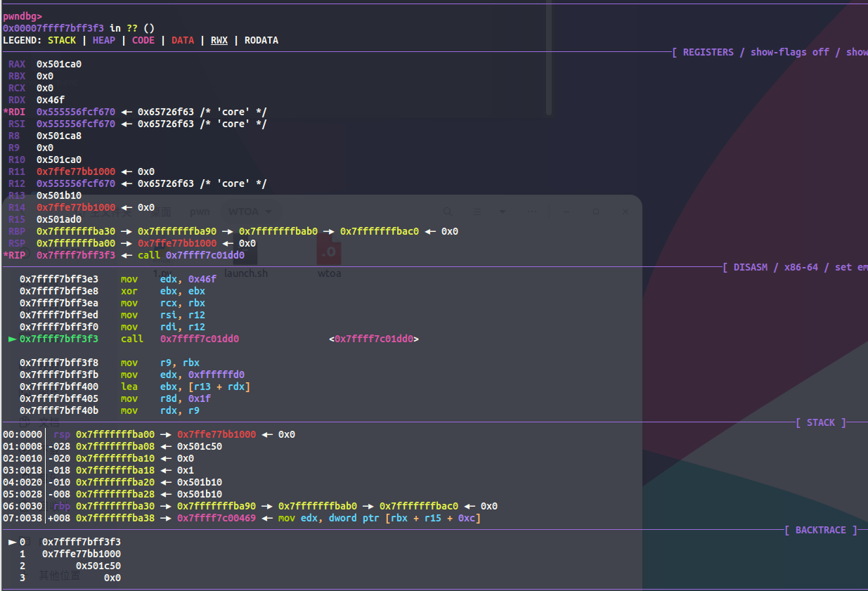Screen dimensions: 868x591
Task: Click call target 0x7ffff7c01dd0 in RIP row
Action: [x=205, y=255]
